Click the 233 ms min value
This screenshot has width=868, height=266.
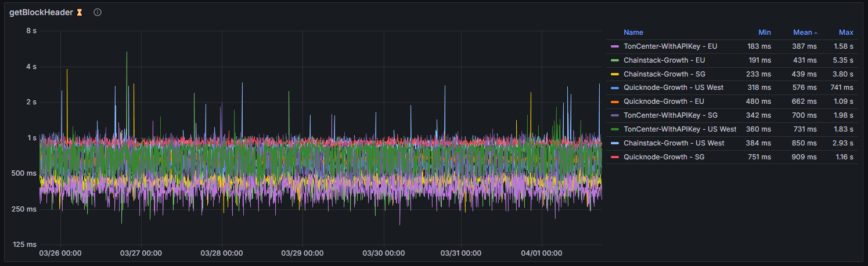point(759,74)
